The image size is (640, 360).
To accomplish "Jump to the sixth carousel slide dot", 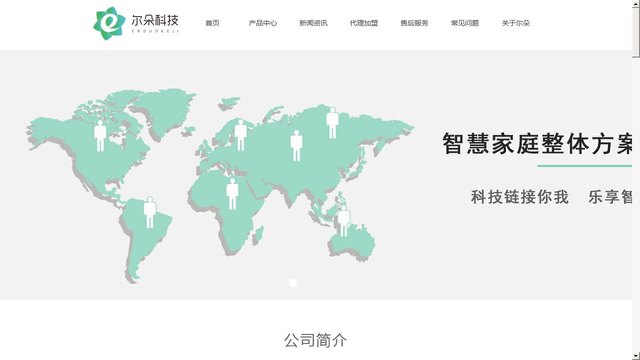I will (x=357, y=282).
